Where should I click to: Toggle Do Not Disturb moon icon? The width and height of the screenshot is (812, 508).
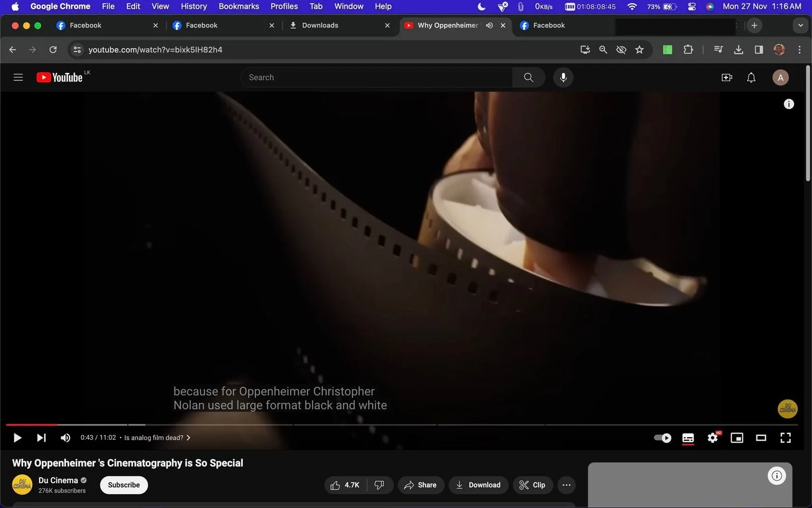point(482,6)
